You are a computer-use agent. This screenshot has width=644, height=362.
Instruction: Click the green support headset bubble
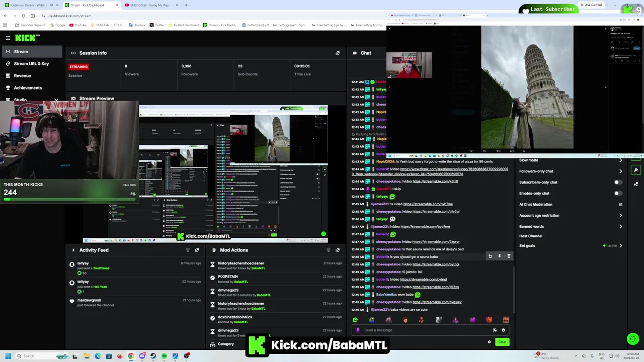point(633,338)
